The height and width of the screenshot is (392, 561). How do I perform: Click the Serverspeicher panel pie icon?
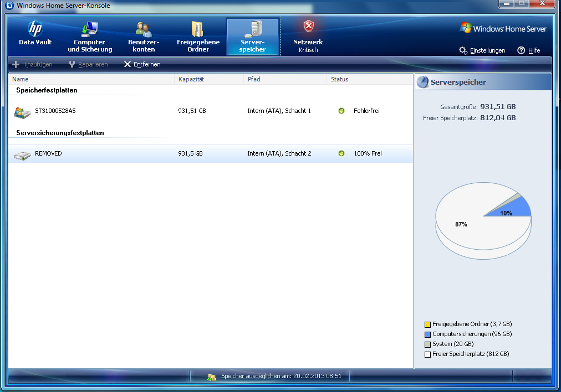[x=422, y=82]
